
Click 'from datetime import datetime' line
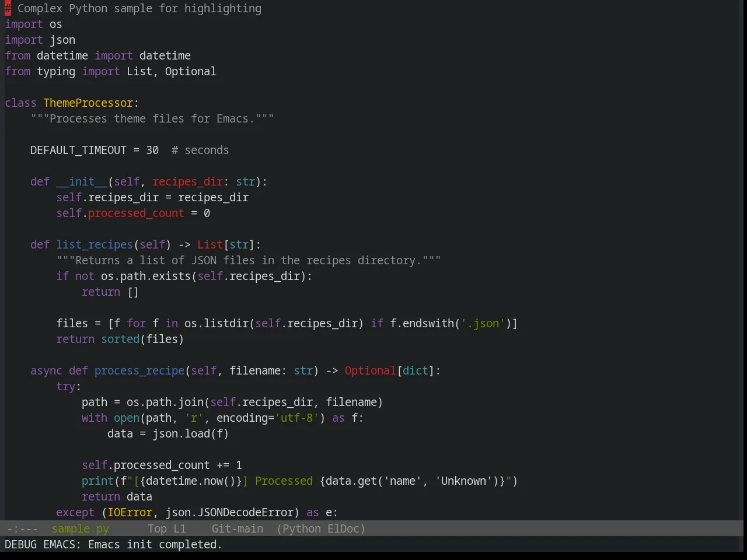pyautogui.click(x=97, y=55)
